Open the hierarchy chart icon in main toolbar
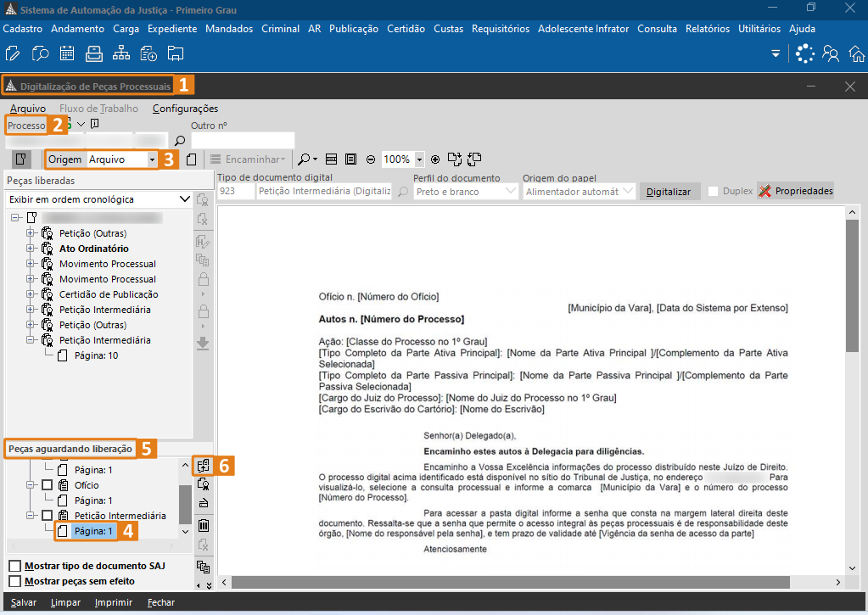868x615 pixels. tap(121, 53)
